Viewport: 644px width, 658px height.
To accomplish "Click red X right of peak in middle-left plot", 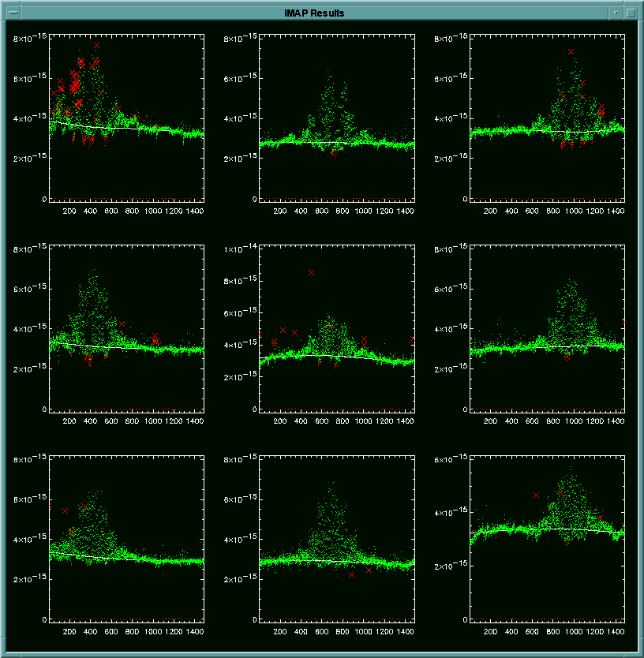I will tap(122, 323).
